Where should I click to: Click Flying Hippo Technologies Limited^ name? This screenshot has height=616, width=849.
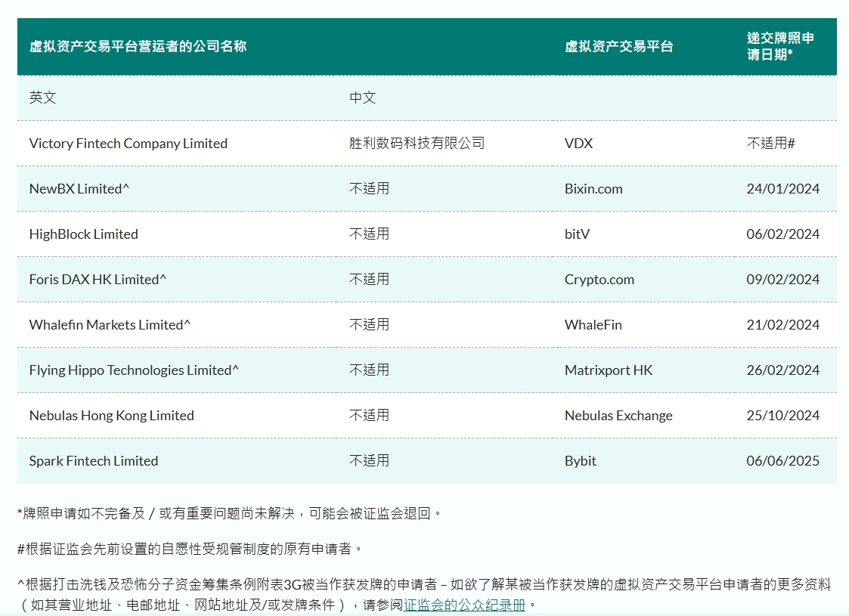(134, 370)
